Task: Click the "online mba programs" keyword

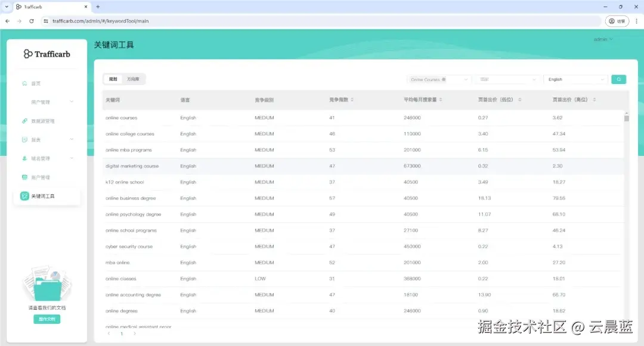Action: (129, 150)
